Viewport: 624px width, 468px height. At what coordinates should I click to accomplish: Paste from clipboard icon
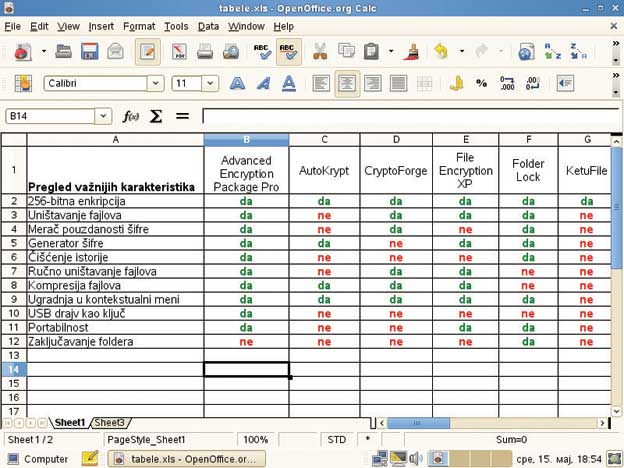[371, 52]
